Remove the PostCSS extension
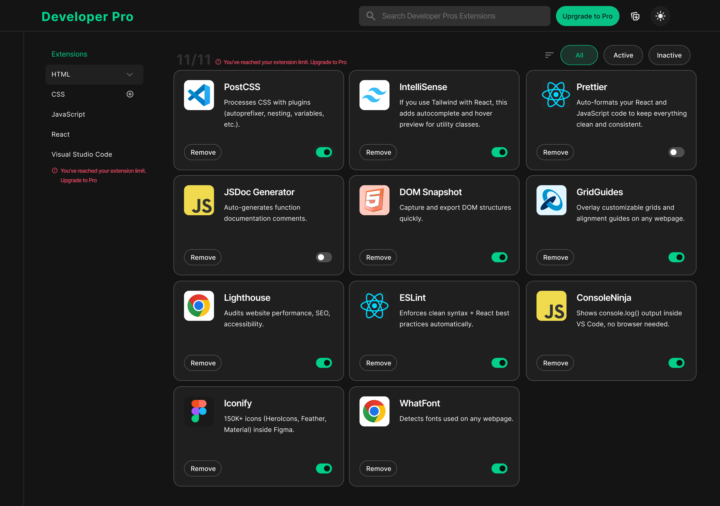720x506 pixels. click(x=203, y=152)
